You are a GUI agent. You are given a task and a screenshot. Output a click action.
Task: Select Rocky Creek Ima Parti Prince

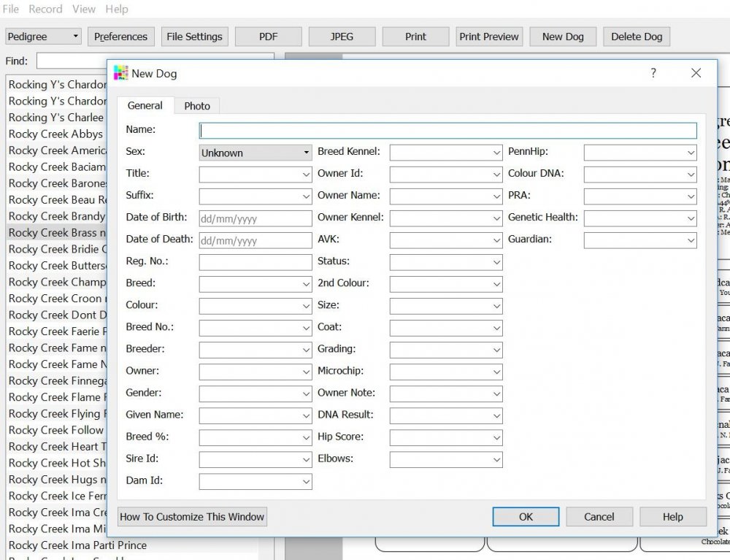[77, 545]
